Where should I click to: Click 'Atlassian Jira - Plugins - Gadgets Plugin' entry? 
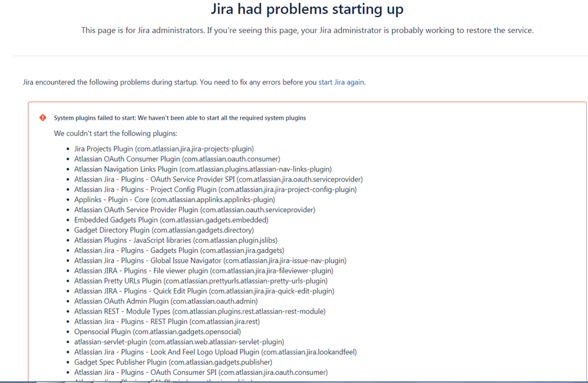(x=179, y=250)
